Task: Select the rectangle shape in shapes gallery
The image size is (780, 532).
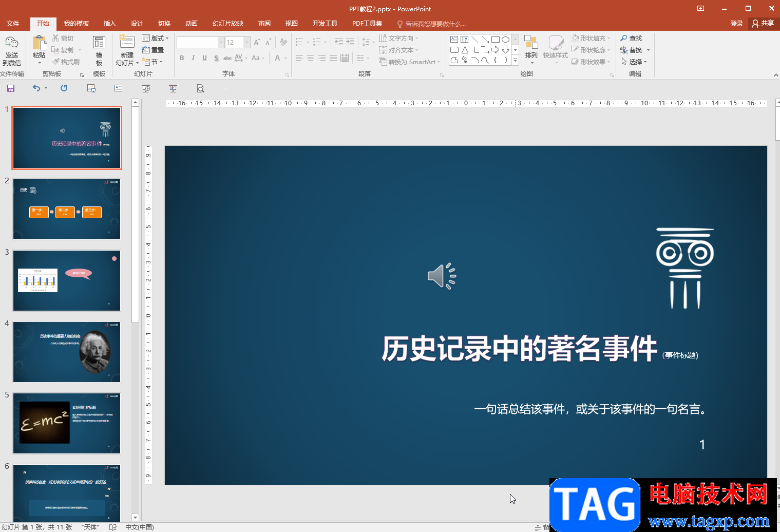Action: (x=495, y=39)
